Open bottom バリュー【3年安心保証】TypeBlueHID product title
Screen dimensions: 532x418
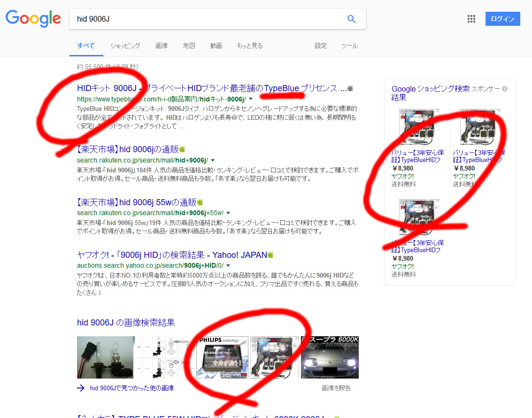point(417,246)
